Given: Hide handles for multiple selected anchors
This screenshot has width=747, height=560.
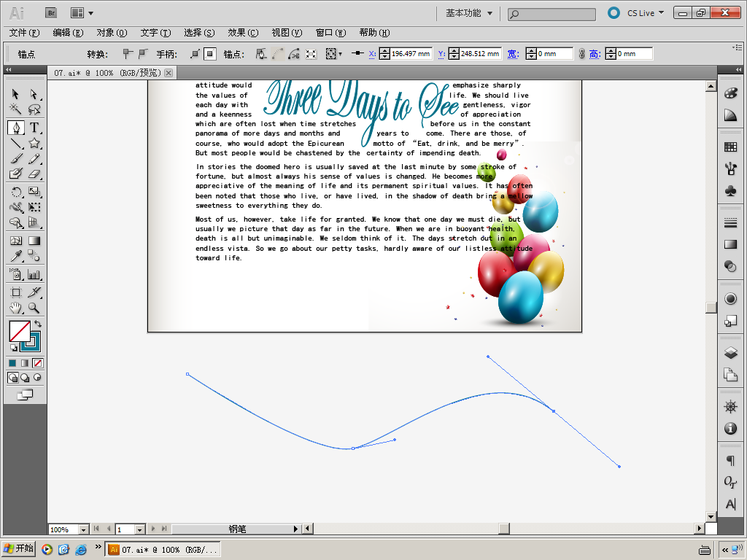Looking at the screenshot, I should (x=210, y=54).
